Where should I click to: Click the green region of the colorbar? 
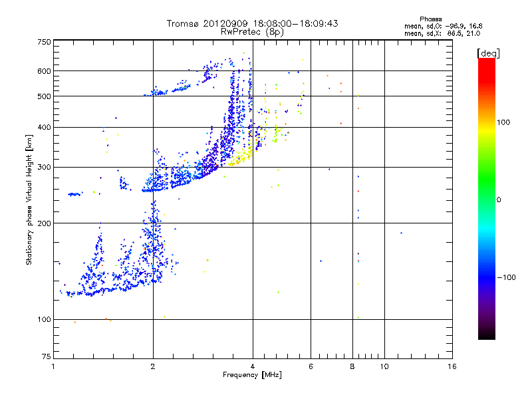487,180
